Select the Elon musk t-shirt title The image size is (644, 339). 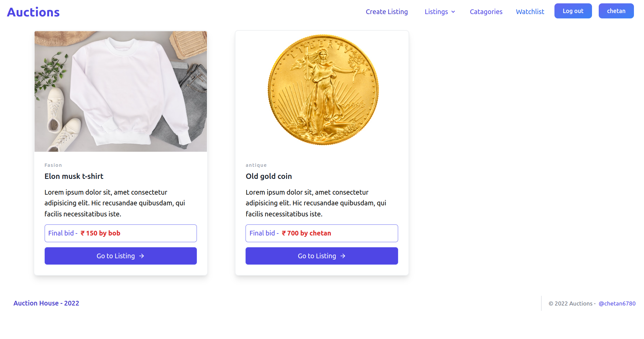74,176
